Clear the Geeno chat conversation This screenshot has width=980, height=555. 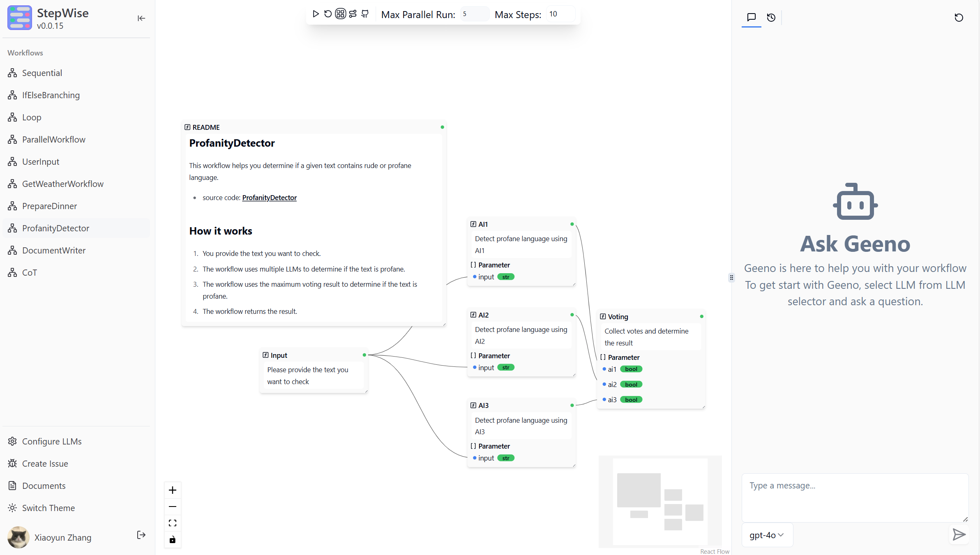[x=959, y=18]
